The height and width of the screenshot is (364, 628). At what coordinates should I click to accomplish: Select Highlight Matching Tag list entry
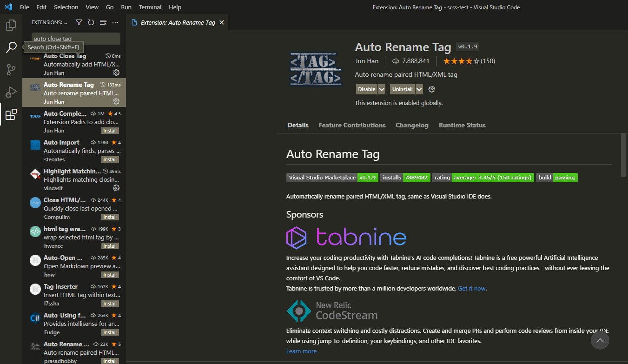(74, 179)
